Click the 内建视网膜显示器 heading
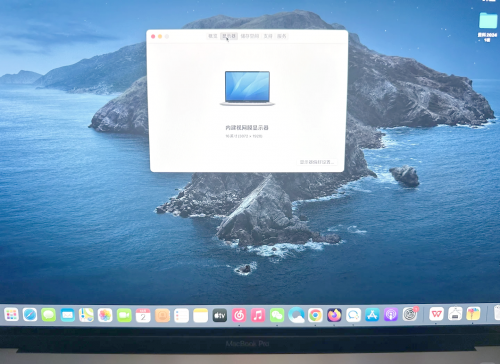This screenshot has width=500, height=364. (247, 128)
